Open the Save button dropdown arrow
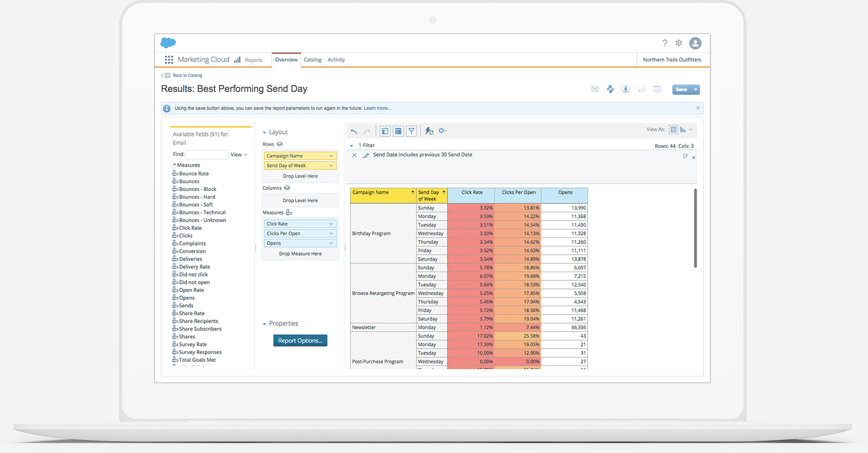This screenshot has height=453, width=868. (x=696, y=90)
